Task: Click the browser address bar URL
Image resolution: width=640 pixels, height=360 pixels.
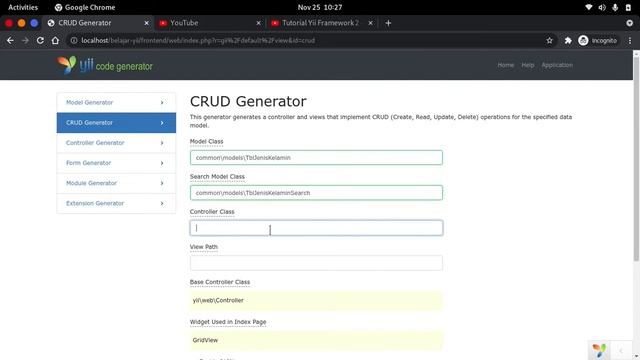Action: (198, 40)
